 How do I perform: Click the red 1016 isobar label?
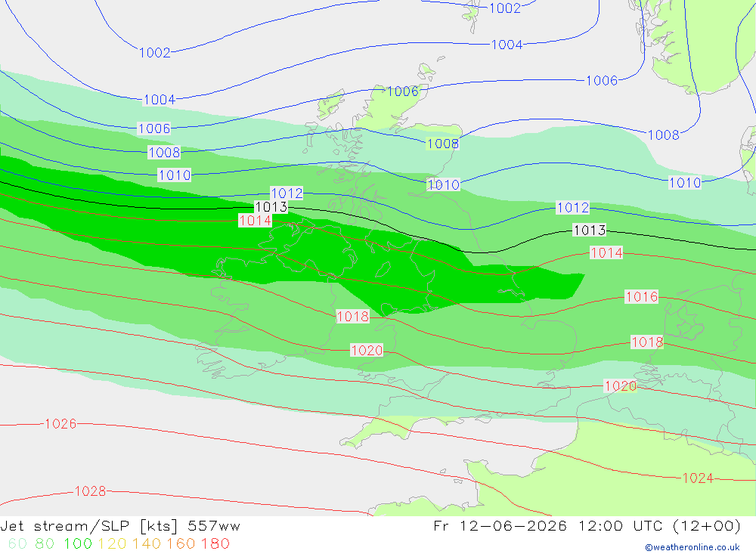pos(641,296)
